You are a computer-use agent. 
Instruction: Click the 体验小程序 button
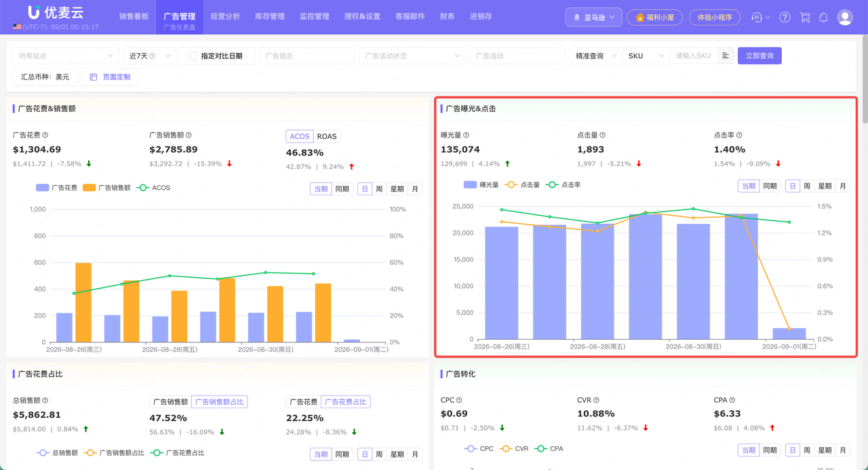[x=715, y=18]
